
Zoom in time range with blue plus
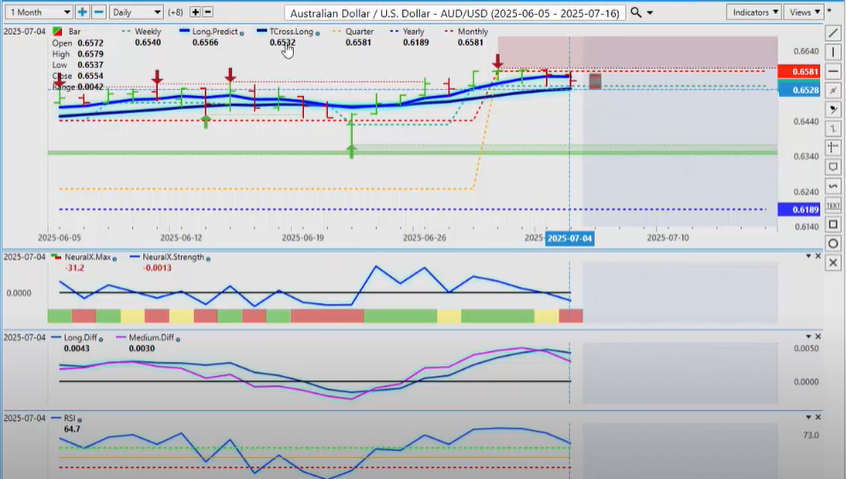82,12
